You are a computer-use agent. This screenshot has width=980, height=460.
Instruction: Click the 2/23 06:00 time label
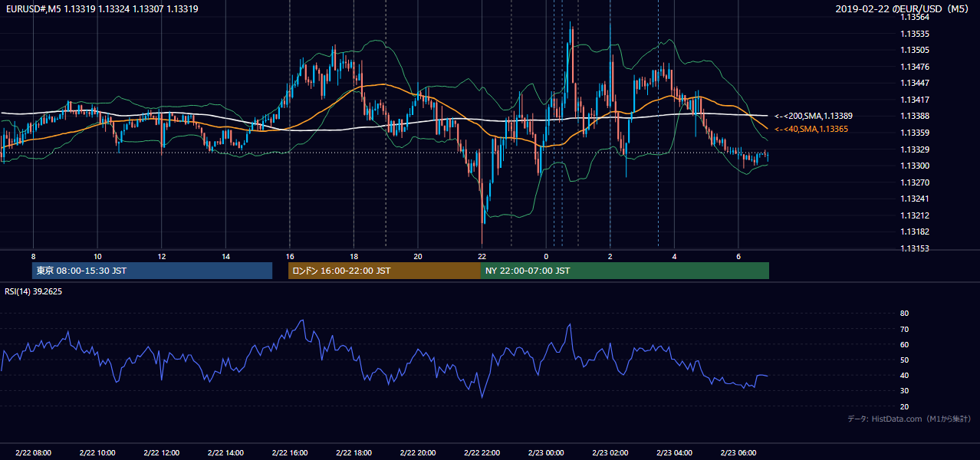point(738,453)
